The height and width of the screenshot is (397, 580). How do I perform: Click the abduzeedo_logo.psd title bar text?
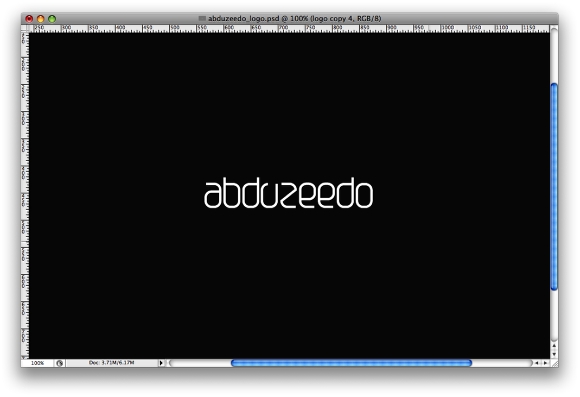coord(294,18)
